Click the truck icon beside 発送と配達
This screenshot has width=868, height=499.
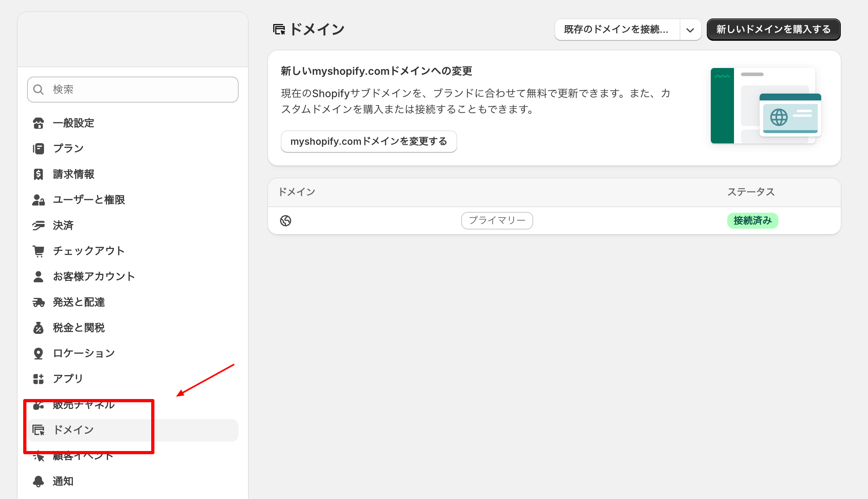coord(38,302)
